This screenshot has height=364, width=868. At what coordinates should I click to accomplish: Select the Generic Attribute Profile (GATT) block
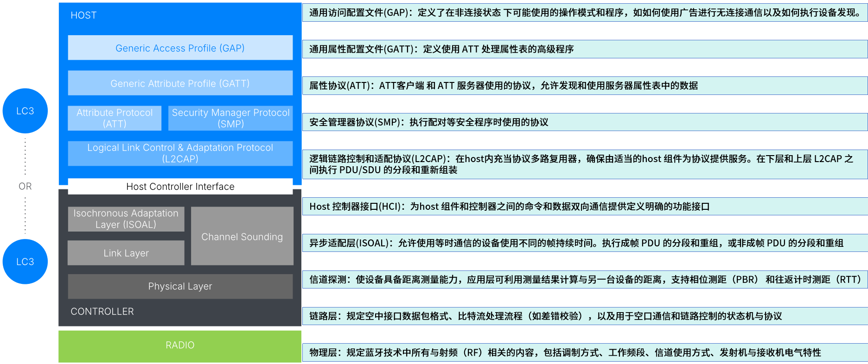(x=180, y=83)
